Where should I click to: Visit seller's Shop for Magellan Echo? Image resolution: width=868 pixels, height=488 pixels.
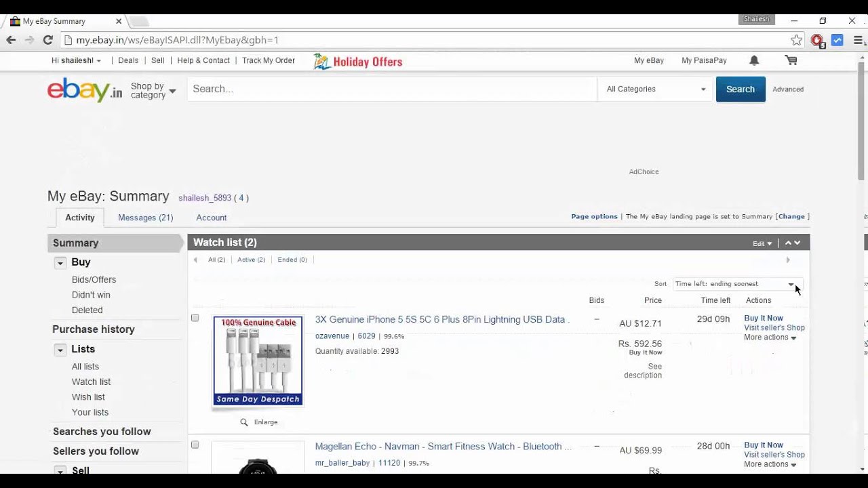(x=774, y=455)
